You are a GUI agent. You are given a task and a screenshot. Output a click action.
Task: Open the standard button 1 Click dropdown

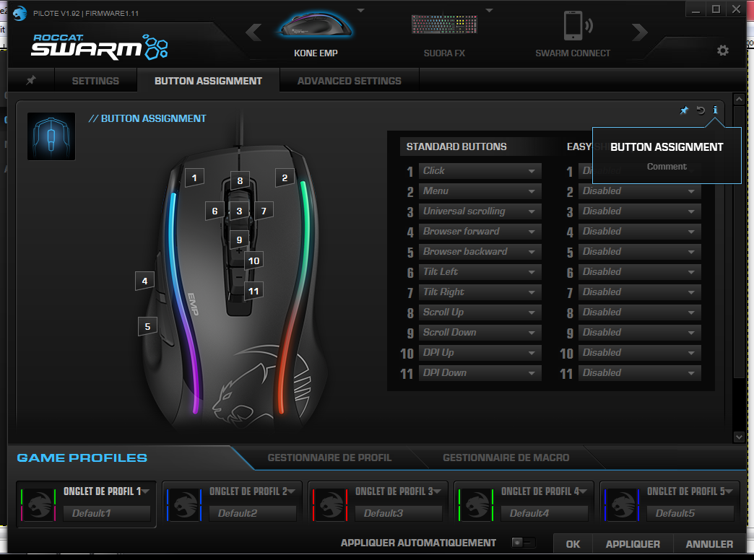tap(480, 171)
